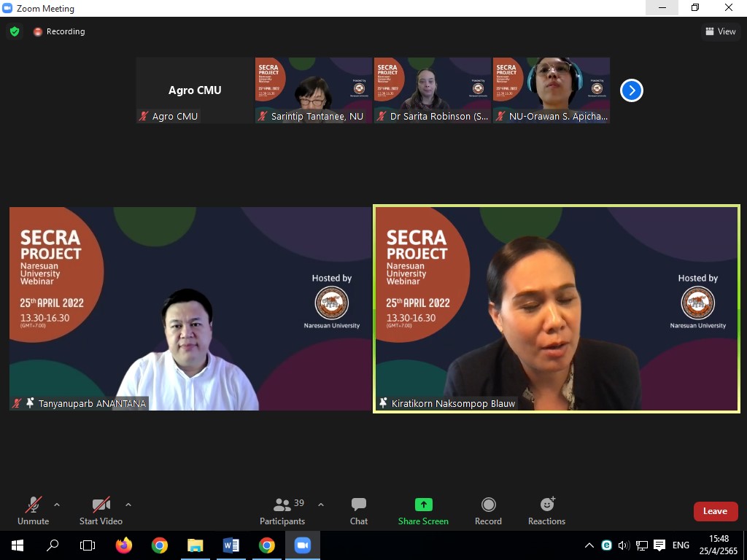Switch ENG input language indicator

pyautogui.click(x=681, y=545)
